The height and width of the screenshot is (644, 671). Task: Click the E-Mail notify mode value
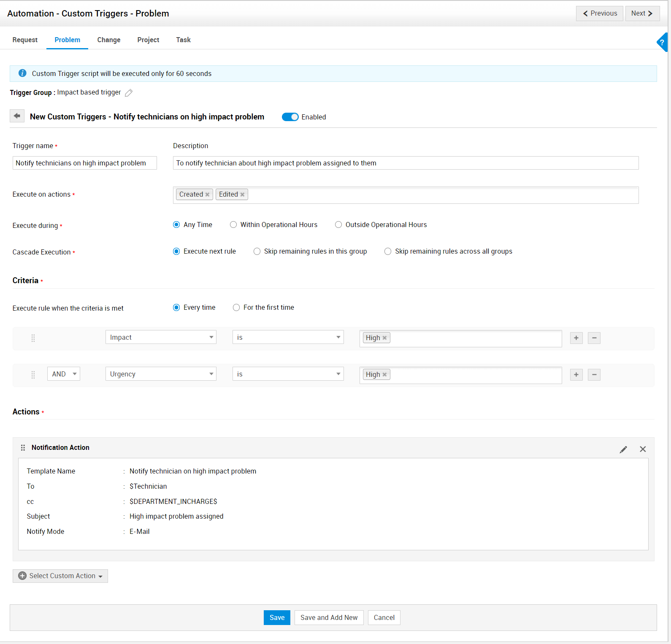click(140, 532)
